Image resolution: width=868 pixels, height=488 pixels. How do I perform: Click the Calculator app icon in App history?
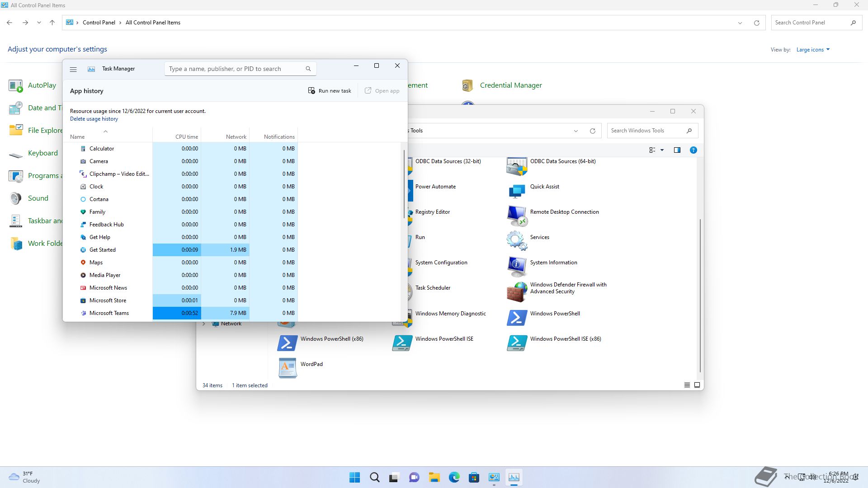[83, 149]
